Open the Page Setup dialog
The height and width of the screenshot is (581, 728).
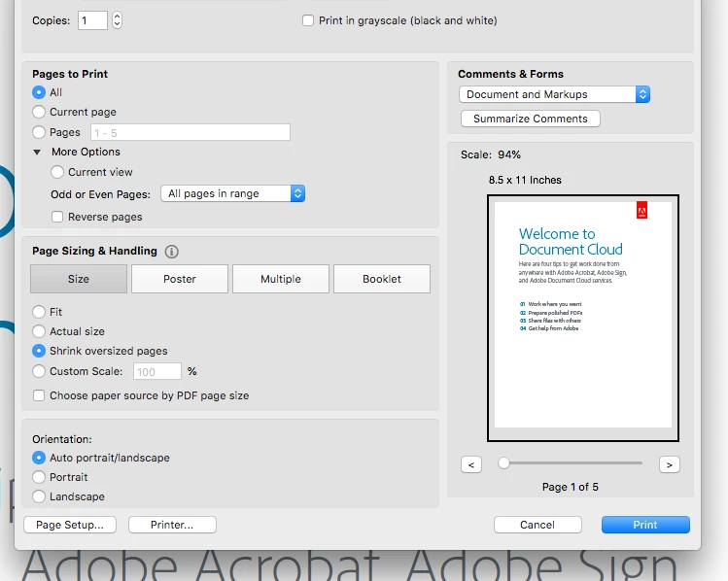tap(70, 525)
